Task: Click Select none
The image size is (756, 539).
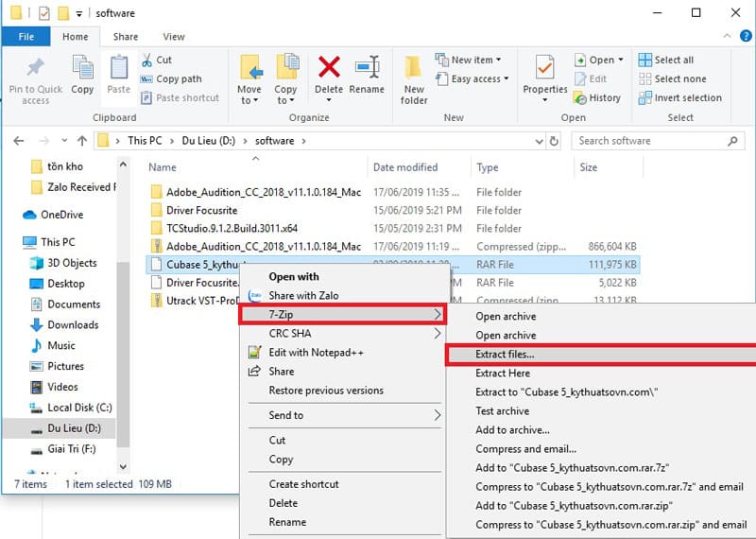Action: tap(672, 78)
